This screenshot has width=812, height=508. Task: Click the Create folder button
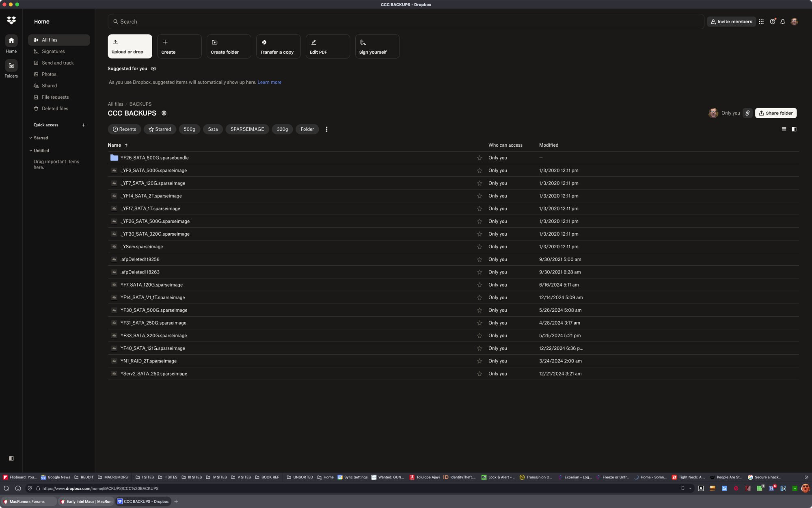click(x=229, y=46)
